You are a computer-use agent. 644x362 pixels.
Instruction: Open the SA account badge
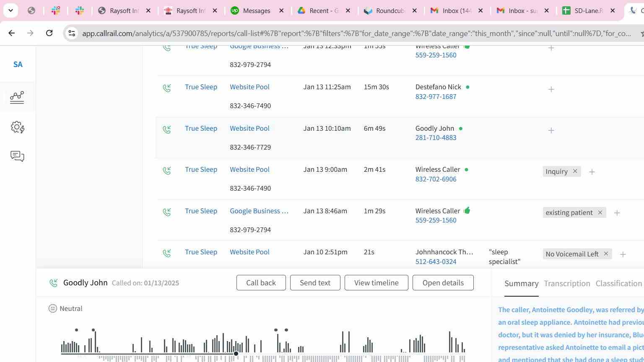point(18,65)
